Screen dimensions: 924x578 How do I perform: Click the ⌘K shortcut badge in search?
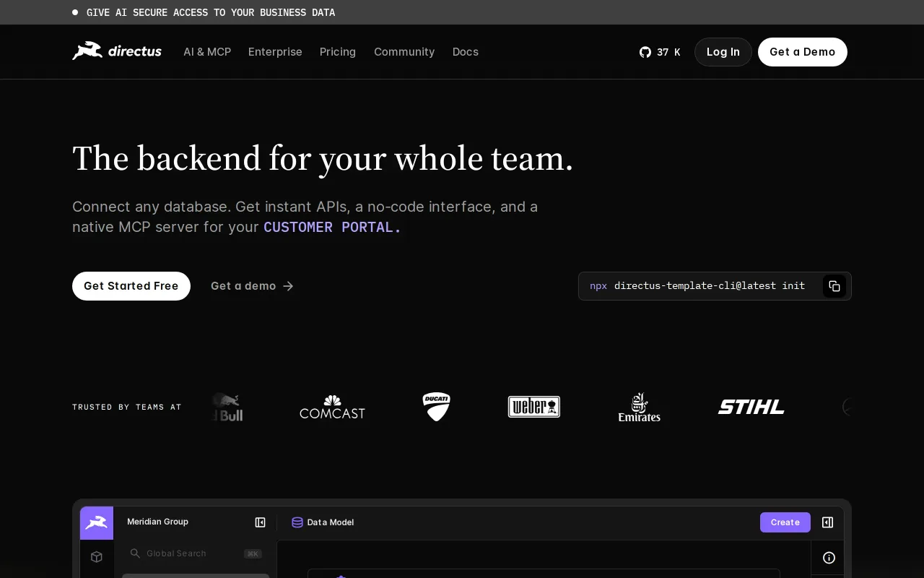point(253,554)
